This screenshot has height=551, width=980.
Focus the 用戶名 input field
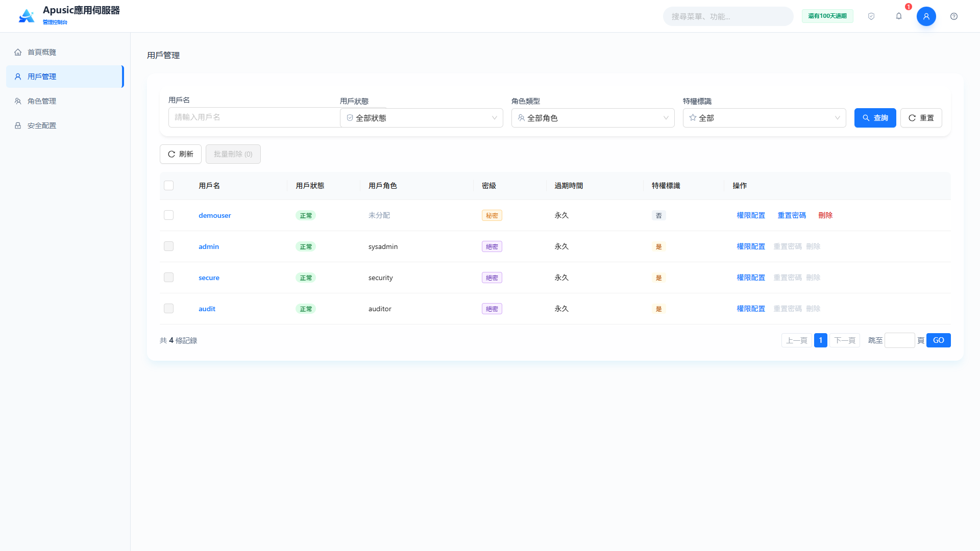tap(254, 117)
